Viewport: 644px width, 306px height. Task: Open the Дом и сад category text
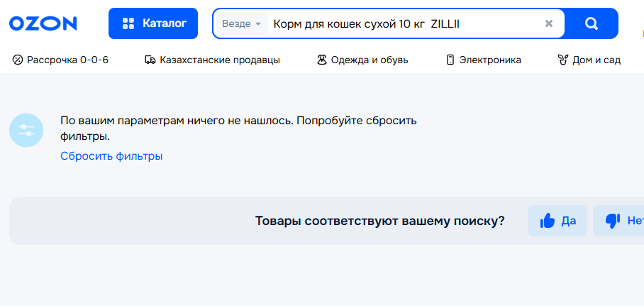596,60
